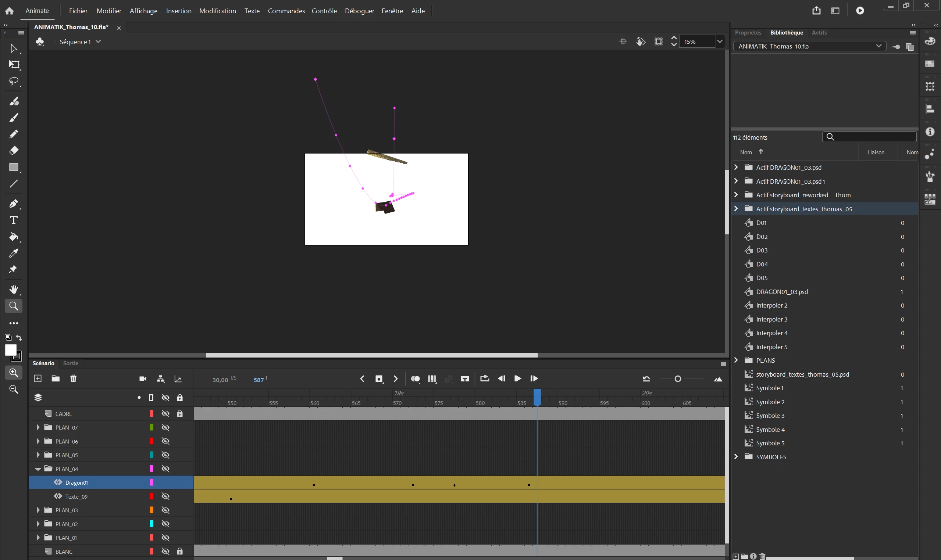Toggle visibility of the PLAN_07 layer

tap(165, 428)
